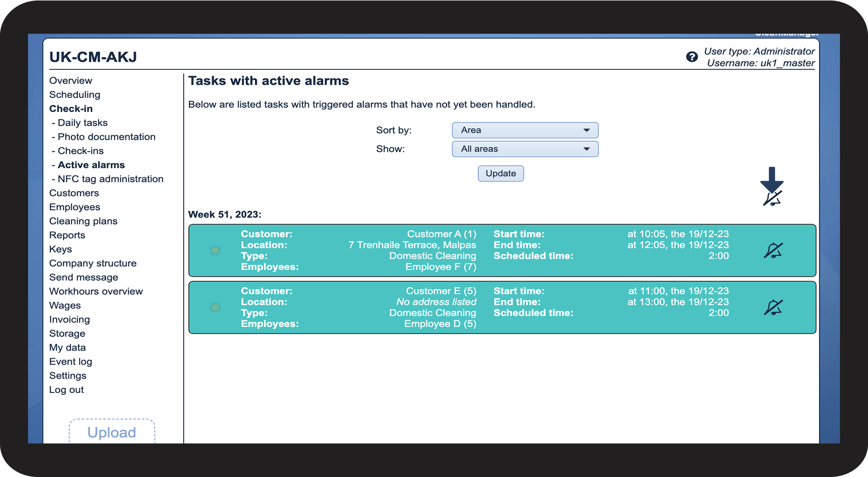Click the end time at 12:05, the 19/12-23
The height and width of the screenshot is (477, 868).
pyautogui.click(x=678, y=245)
